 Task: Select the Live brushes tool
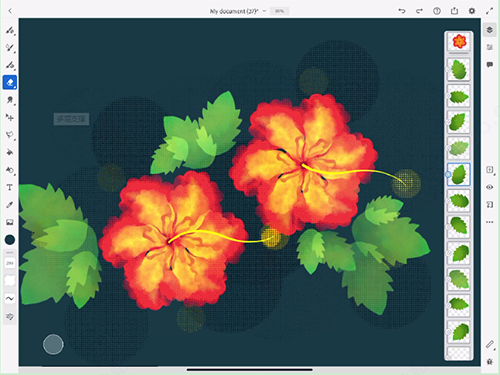tap(10, 48)
